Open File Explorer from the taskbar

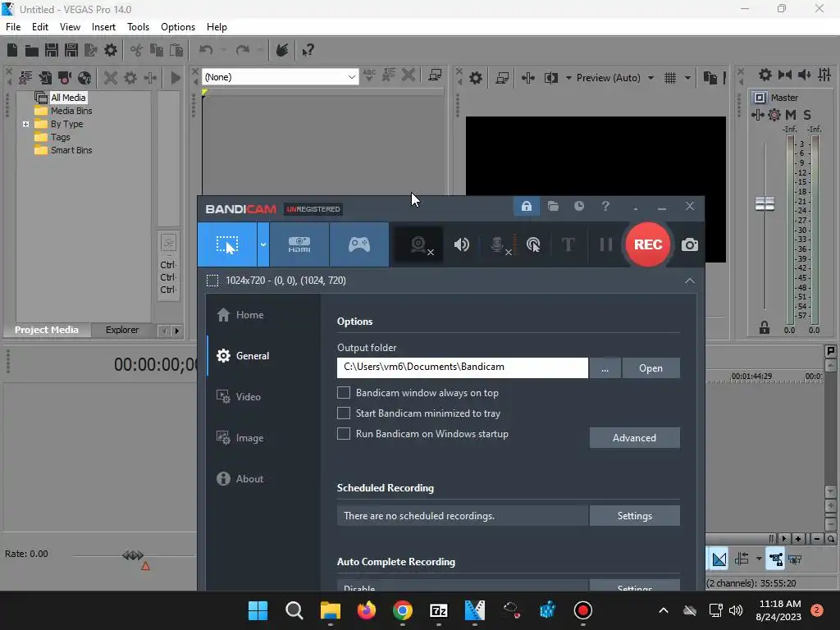[x=330, y=610]
